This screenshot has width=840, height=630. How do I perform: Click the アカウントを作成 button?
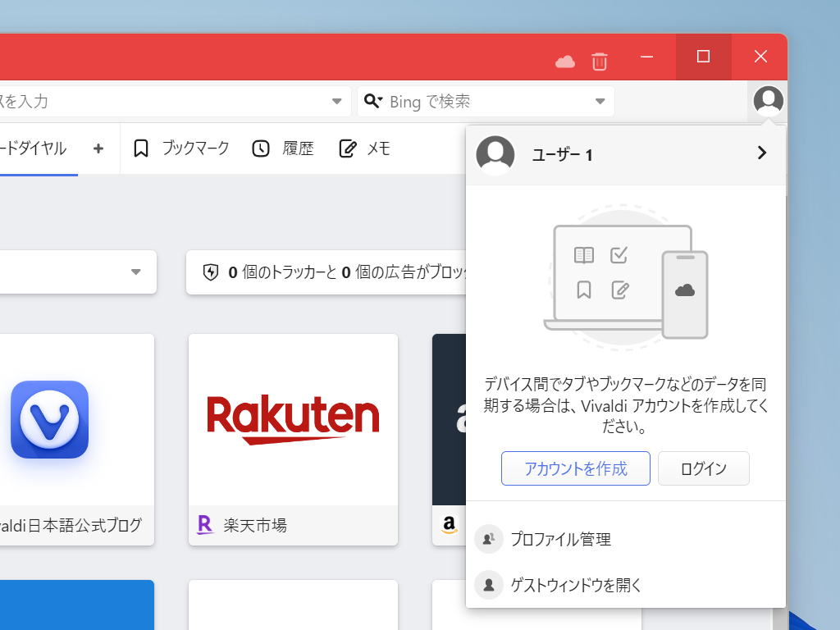click(x=575, y=468)
